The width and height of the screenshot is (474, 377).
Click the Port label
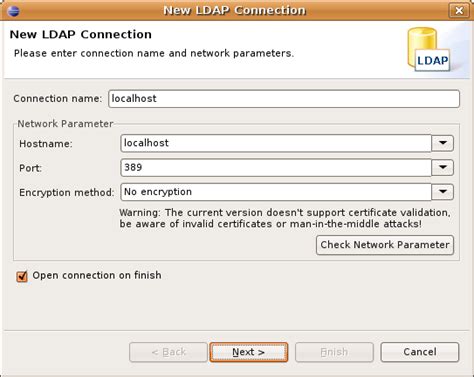click(31, 168)
